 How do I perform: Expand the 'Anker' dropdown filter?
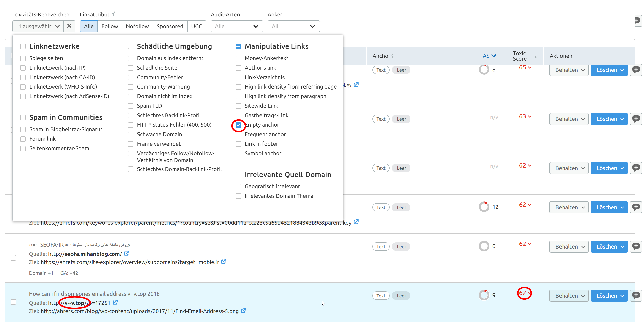click(x=292, y=26)
